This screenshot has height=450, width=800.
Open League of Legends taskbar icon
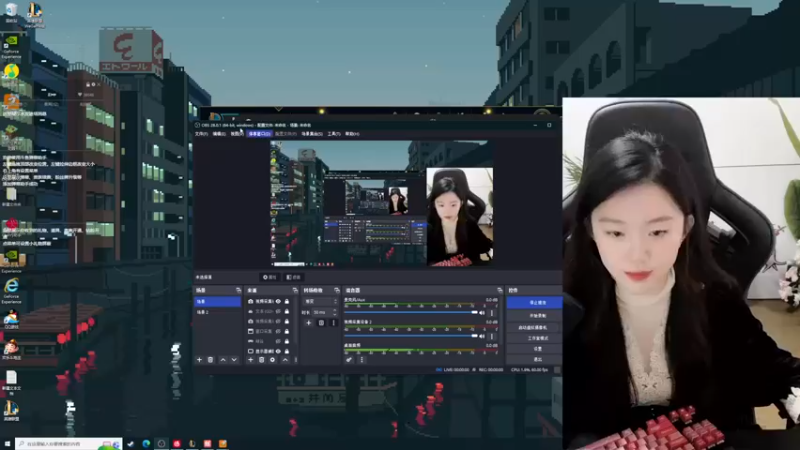click(192, 444)
